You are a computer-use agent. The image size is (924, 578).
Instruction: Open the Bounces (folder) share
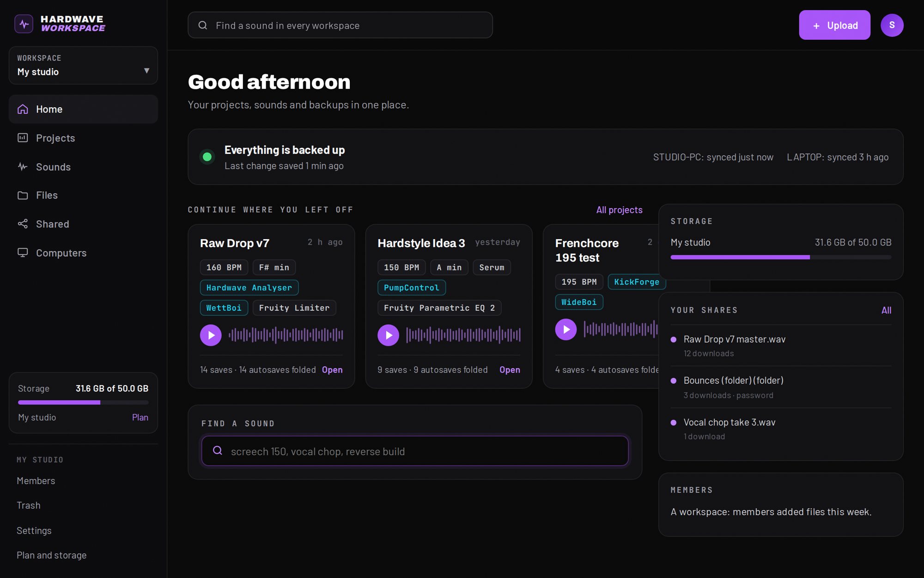781,387
